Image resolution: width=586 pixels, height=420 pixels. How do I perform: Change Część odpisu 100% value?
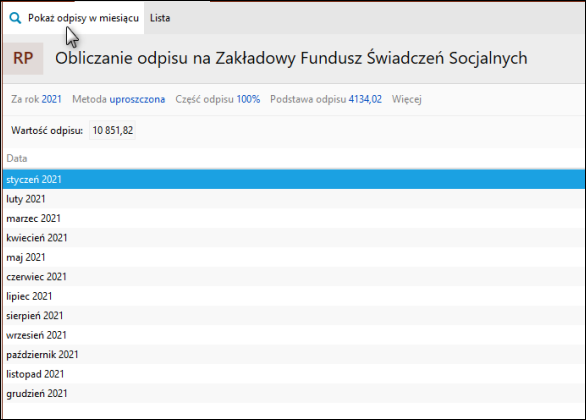(x=248, y=99)
